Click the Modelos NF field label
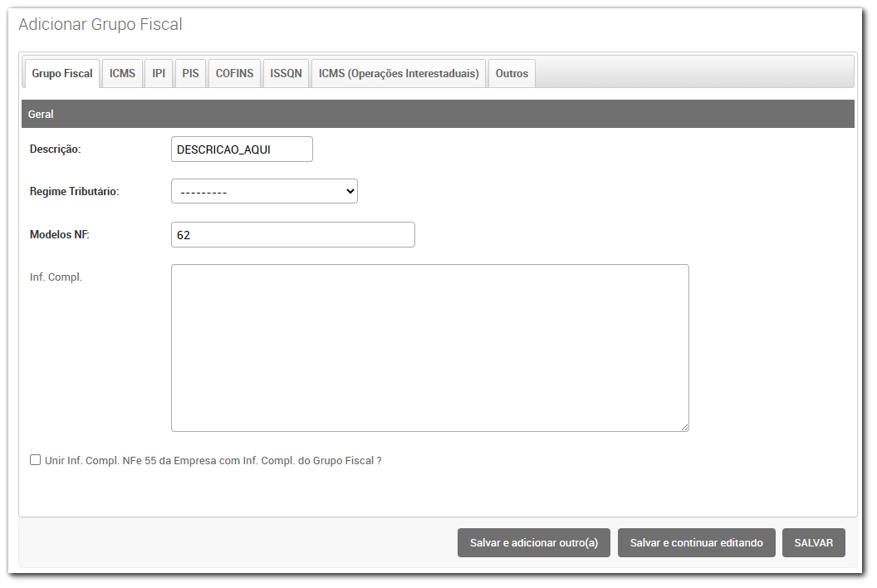 (59, 234)
